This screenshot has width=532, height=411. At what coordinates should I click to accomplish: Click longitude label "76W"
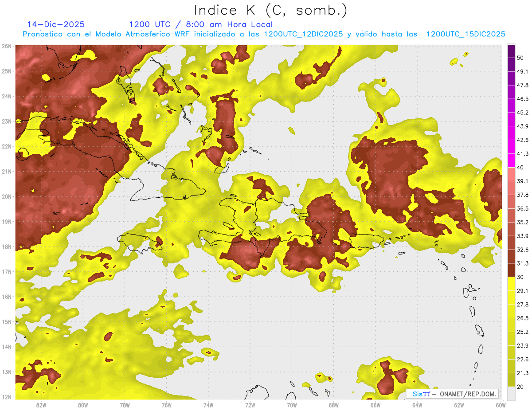pos(167,405)
